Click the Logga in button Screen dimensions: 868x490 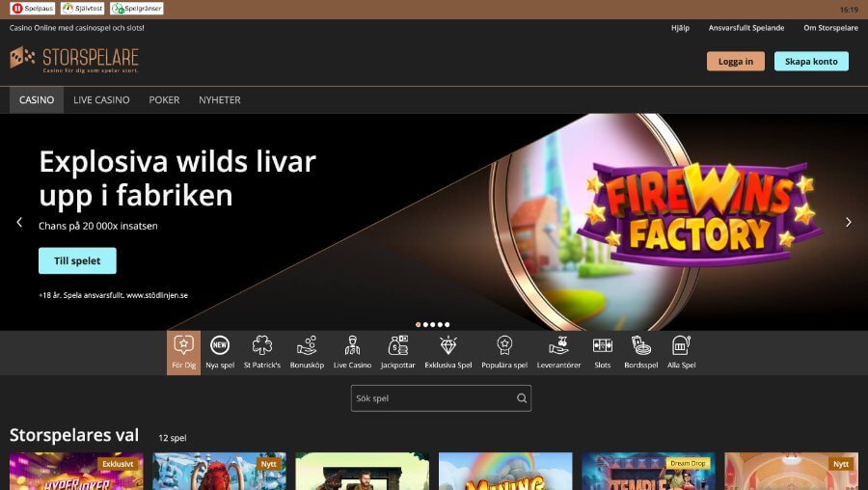tap(736, 61)
